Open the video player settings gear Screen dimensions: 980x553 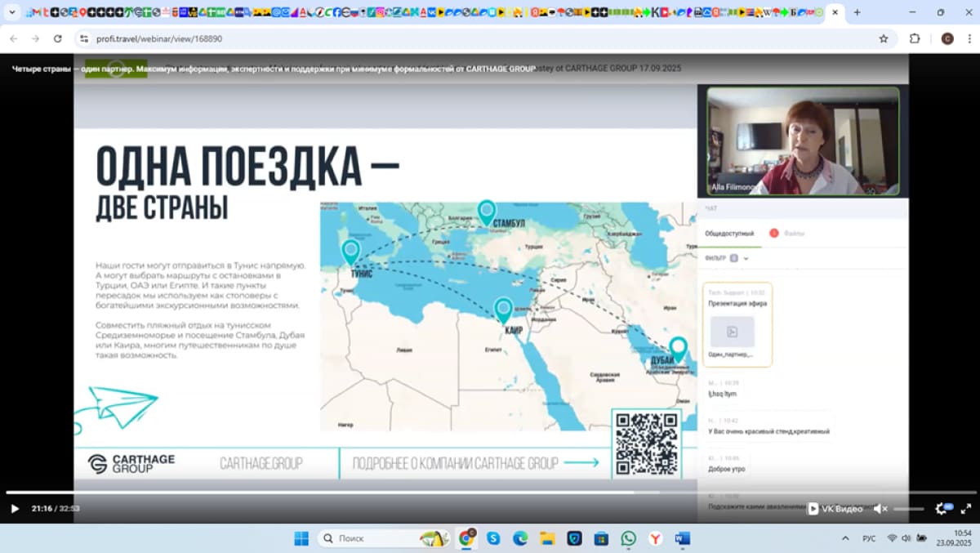pos(941,509)
